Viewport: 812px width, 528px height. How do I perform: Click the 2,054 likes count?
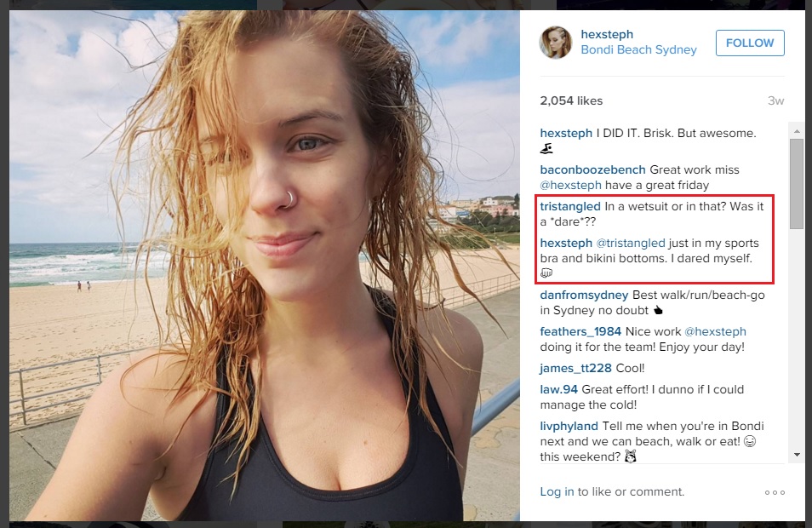click(571, 100)
